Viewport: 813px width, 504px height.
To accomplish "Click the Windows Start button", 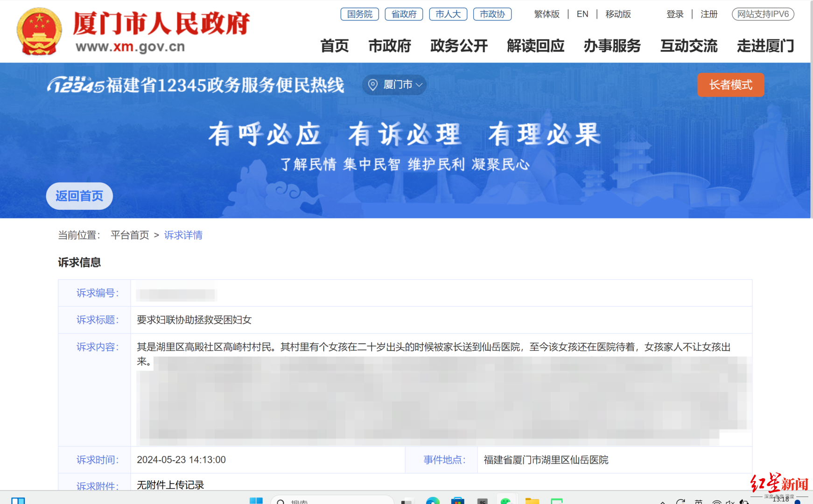I will point(255,501).
